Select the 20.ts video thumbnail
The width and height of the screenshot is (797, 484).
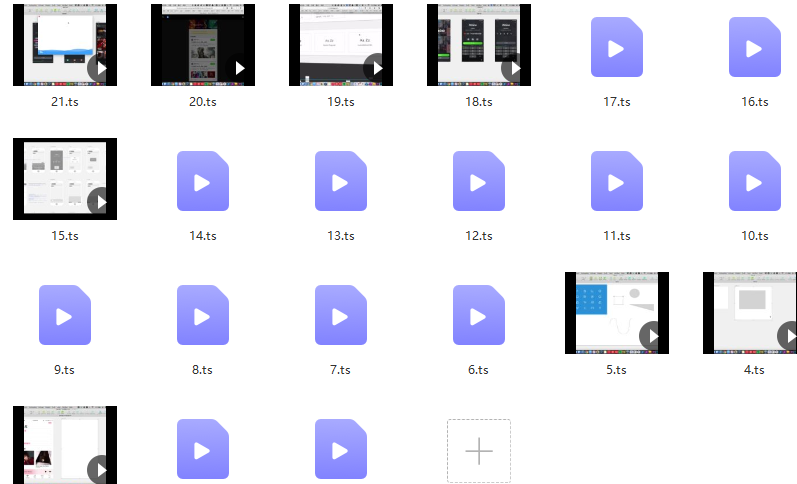click(203, 45)
